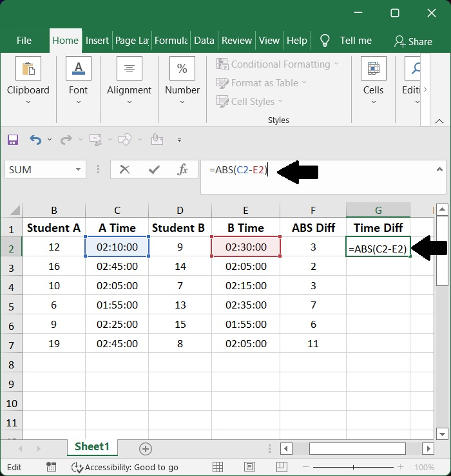Select the ABS Diff cell showing 11
Image resolution: width=451 pixels, height=476 pixels.
313,343
